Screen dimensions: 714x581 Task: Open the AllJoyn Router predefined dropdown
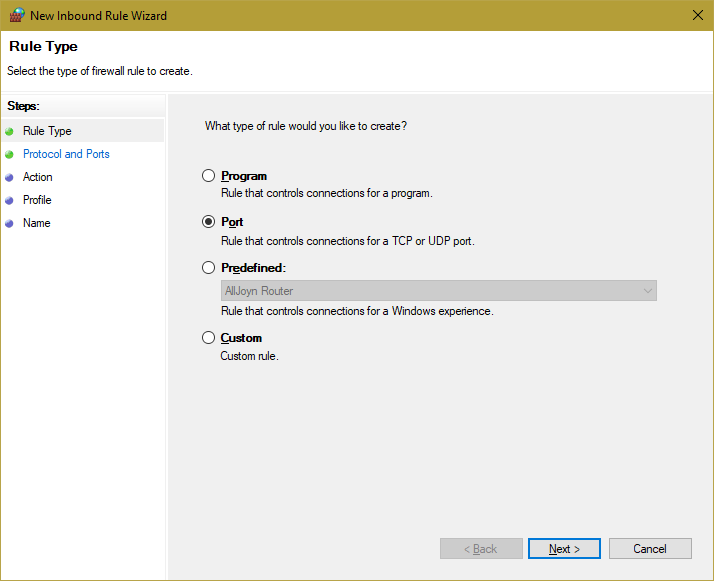439,290
